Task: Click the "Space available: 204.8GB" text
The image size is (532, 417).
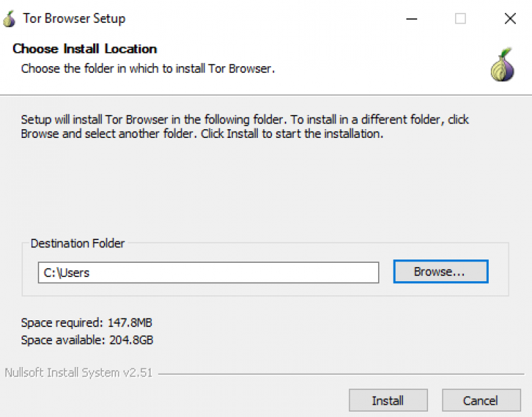Action: coord(87,340)
